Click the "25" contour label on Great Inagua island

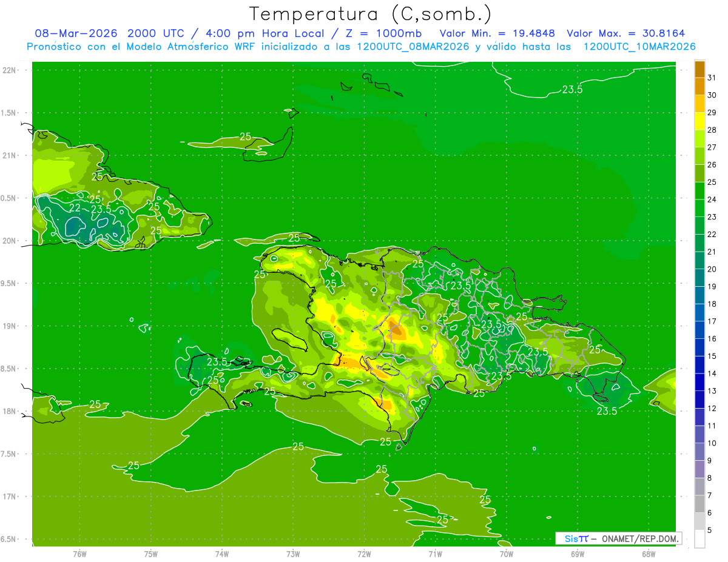(245, 136)
